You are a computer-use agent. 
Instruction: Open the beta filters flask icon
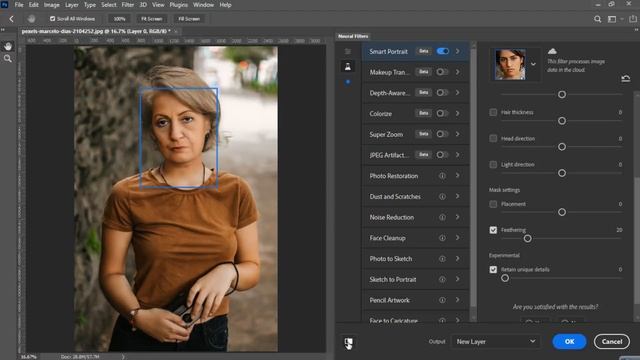[348, 66]
